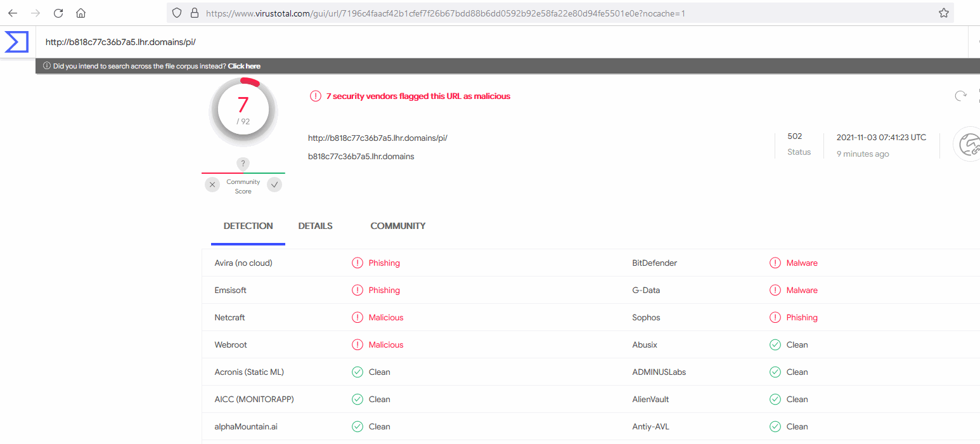Click the VirusTotal logo icon
The width and height of the screenshot is (980, 444).
point(16,42)
